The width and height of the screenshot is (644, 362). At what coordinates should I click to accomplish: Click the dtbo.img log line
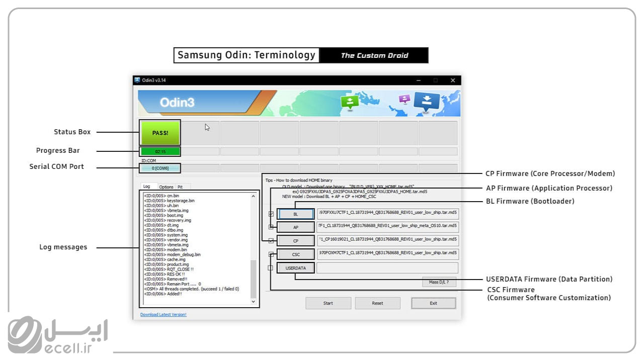164,230
